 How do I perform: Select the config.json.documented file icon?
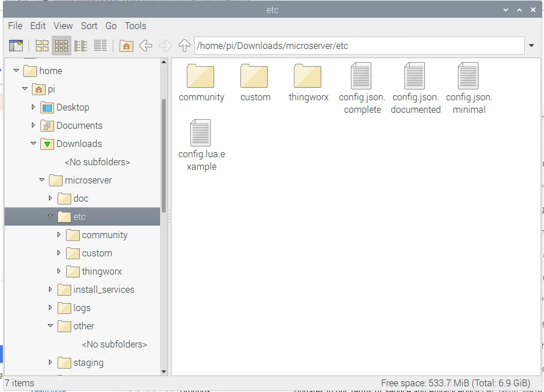pyautogui.click(x=415, y=76)
